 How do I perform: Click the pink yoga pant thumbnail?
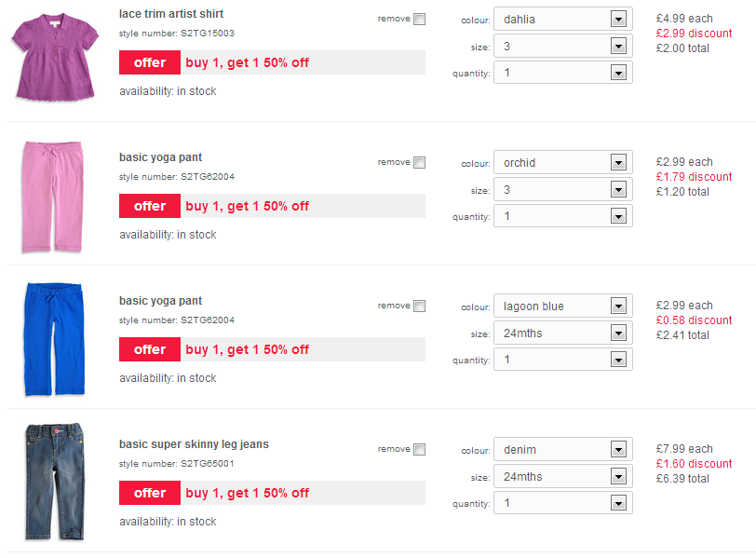[x=52, y=197]
